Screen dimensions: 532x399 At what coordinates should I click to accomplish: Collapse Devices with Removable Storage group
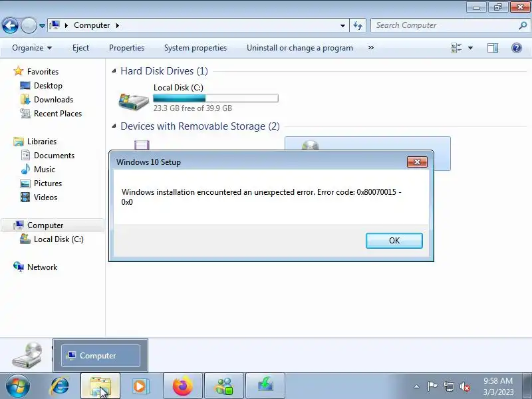pos(114,126)
